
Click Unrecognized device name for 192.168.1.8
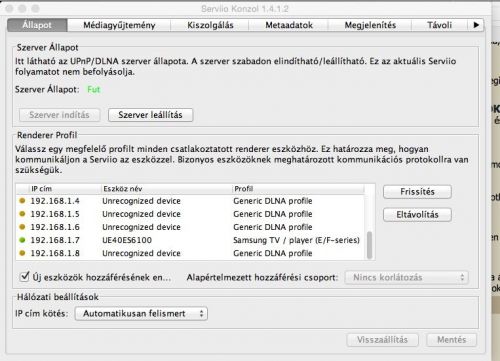141,253
